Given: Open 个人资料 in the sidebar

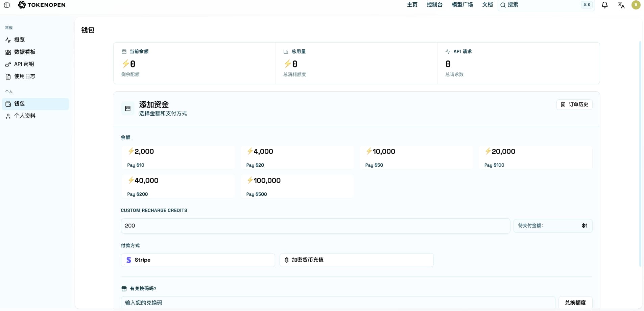Looking at the screenshot, I should coord(35,116).
